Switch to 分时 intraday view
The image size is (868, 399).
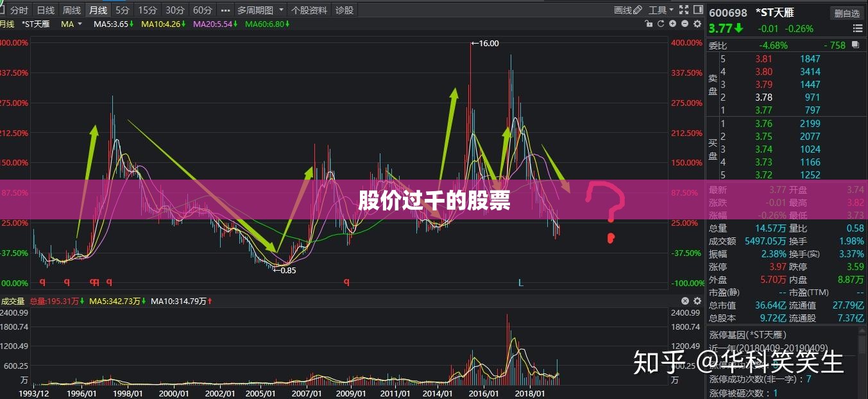pyautogui.click(x=19, y=10)
